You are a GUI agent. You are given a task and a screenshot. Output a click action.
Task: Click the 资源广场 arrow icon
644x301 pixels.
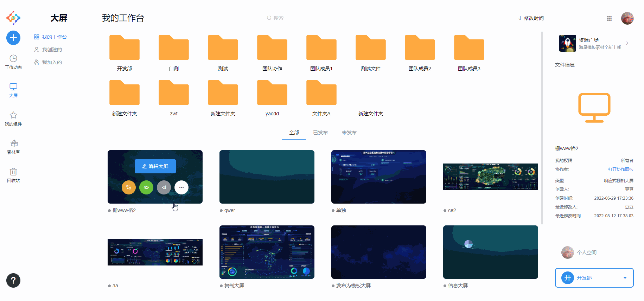click(626, 43)
